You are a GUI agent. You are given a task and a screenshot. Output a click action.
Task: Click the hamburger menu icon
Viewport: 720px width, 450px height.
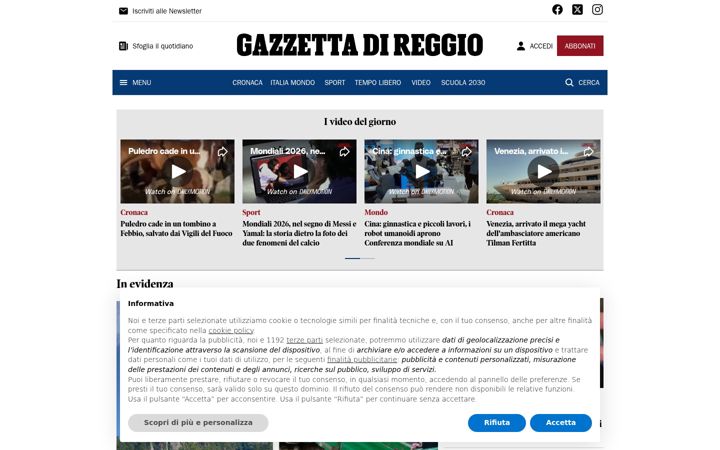124,83
